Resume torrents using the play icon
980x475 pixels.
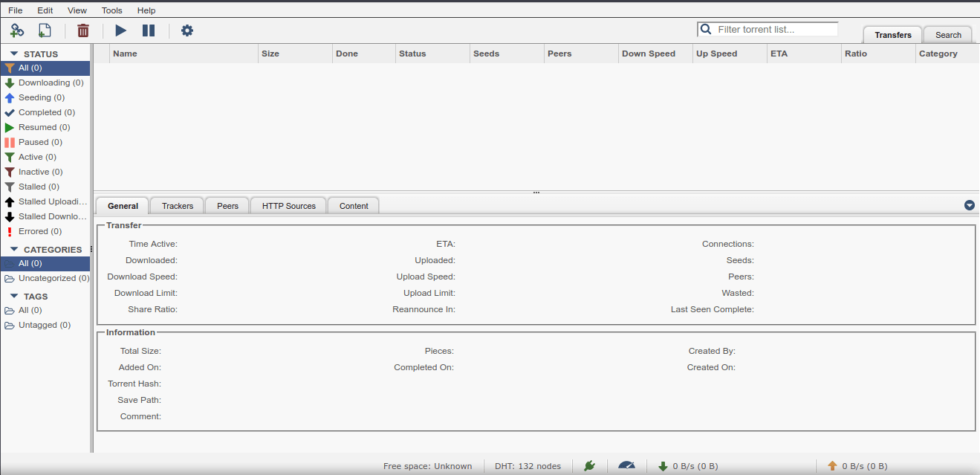[x=120, y=30]
